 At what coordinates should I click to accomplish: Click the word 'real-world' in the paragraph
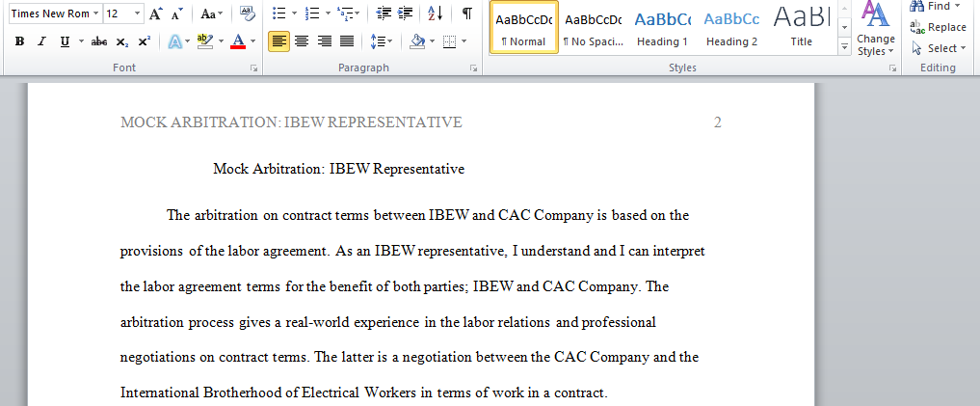point(319,323)
